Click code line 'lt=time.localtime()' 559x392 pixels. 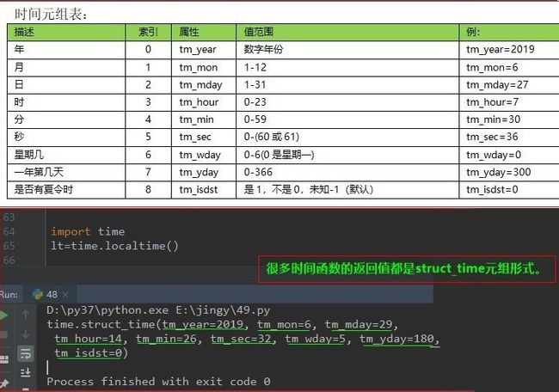(114, 246)
